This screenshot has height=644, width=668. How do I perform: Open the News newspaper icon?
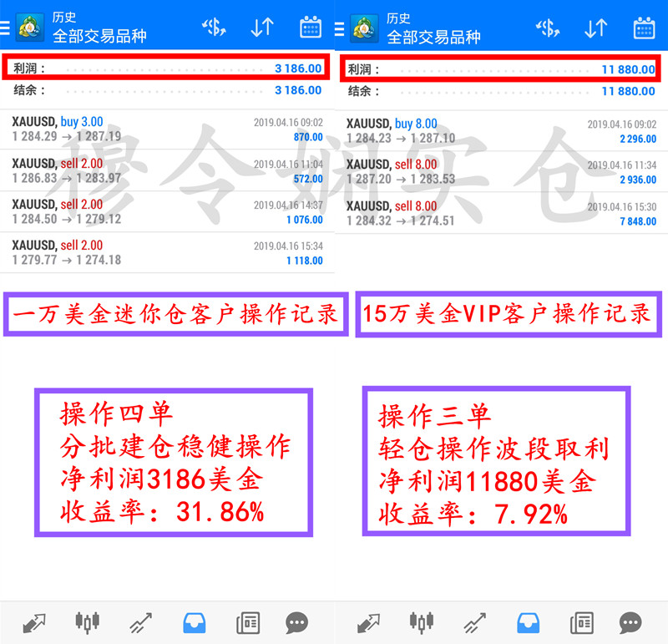click(247, 622)
